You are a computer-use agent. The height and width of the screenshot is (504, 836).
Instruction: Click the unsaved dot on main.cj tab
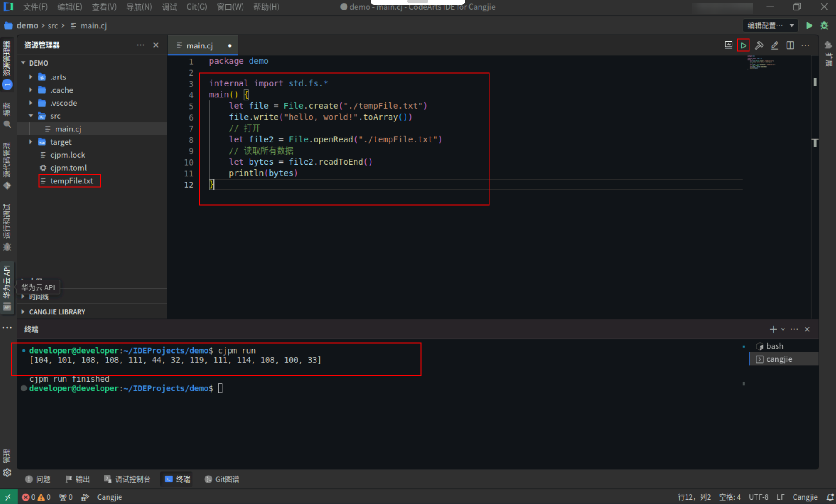[229, 45]
